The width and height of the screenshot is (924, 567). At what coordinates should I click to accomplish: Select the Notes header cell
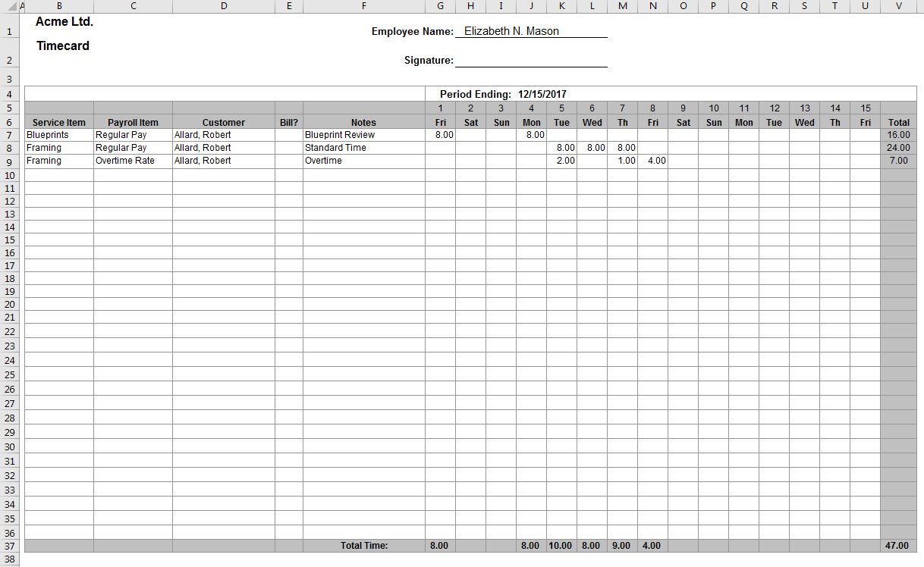pos(364,122)
